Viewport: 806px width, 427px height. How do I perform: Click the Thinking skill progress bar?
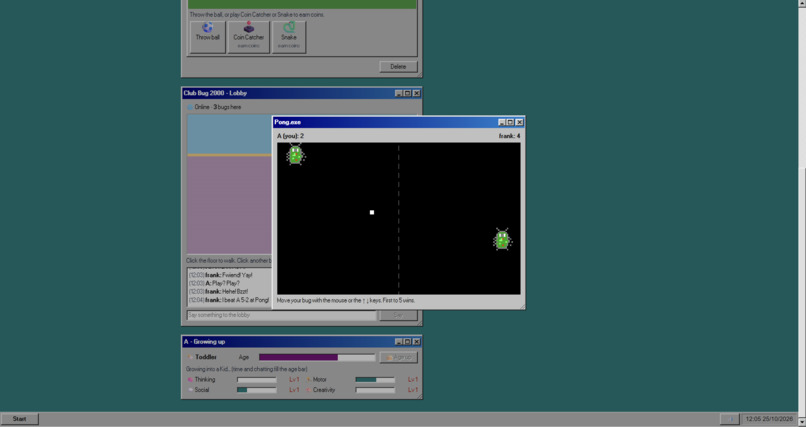[x=257, y=380]
